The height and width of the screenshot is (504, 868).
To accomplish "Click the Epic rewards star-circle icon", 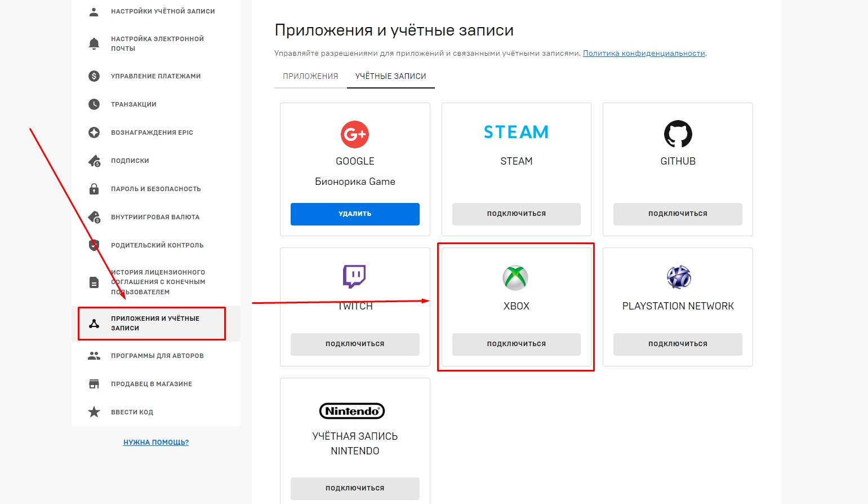I will coord(94,132).
